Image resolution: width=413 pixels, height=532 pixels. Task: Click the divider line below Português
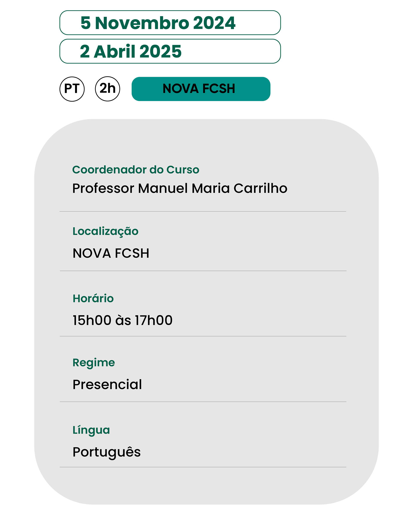[203, 467]
